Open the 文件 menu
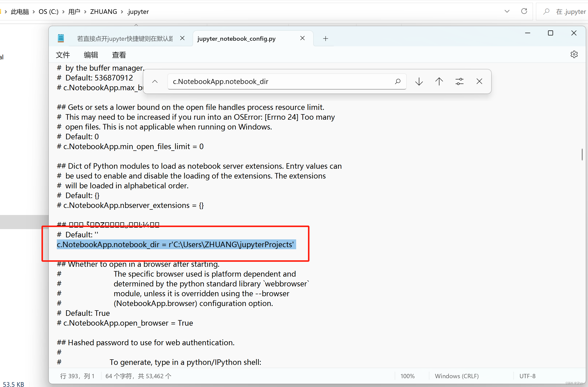 (63, 55)
